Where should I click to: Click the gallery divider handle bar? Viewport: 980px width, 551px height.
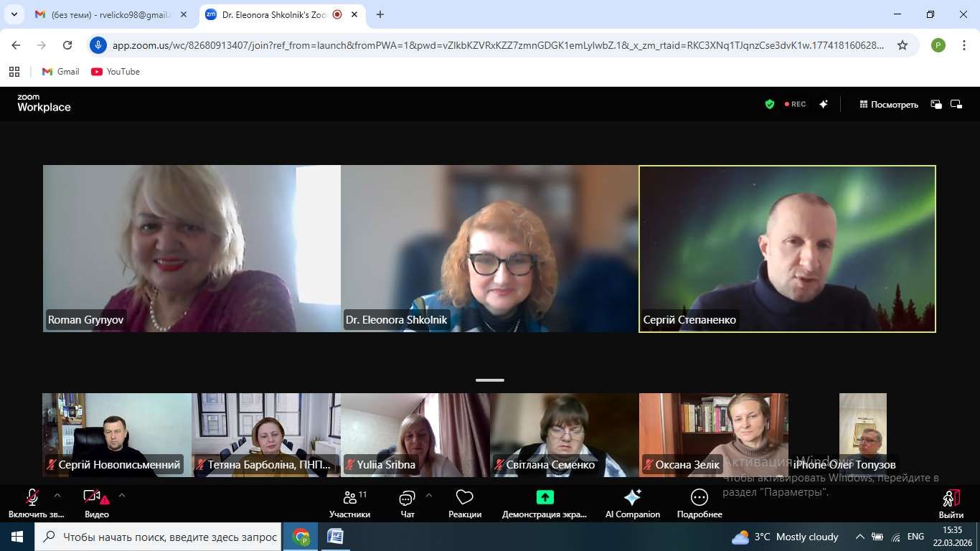click(x=490, y=380)
